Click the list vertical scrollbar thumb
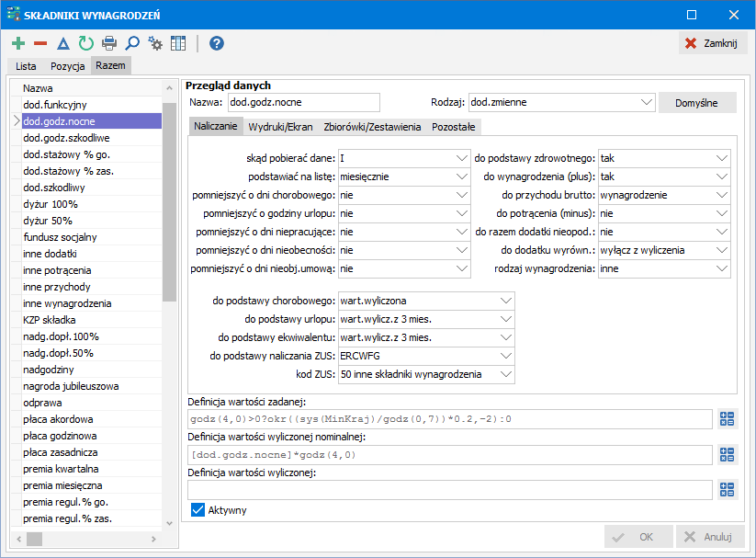 [169, 201]
